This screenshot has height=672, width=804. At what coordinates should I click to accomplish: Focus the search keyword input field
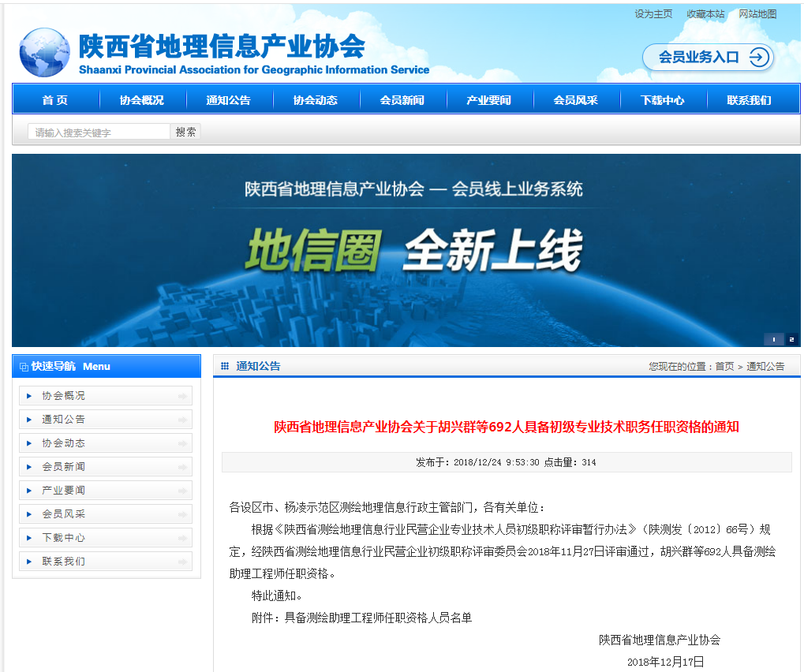[99, 133]
